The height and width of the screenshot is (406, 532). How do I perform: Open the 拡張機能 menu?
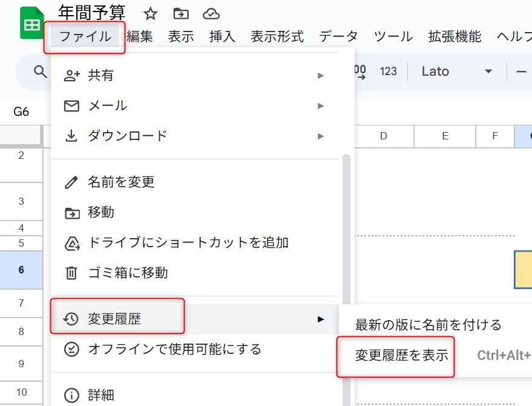pos(455,36)
